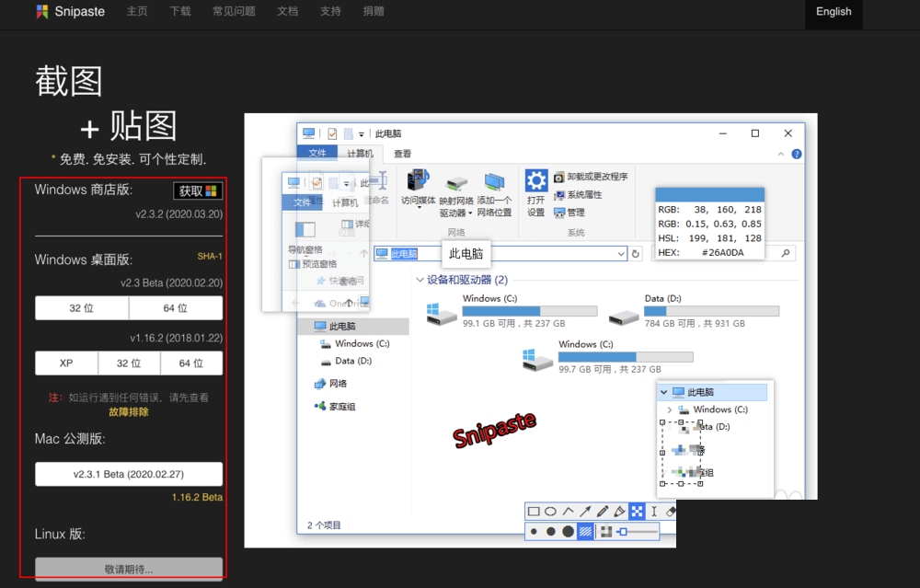Image resolution: width=920 pixels, height=588 pixels.
Task: Open the quick access toolbar dropdown arrow
Action: click(x=362, y=134)
